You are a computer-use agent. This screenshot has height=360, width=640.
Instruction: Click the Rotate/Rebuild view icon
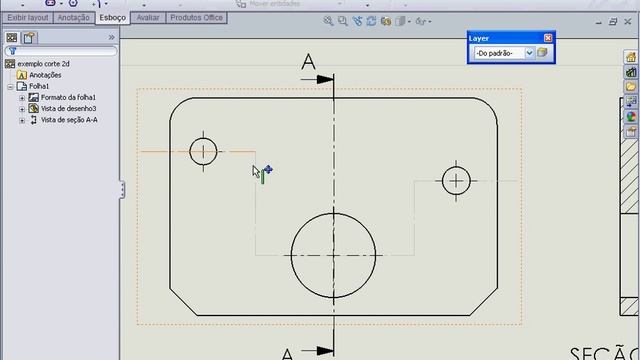click(x=371, y=21)
